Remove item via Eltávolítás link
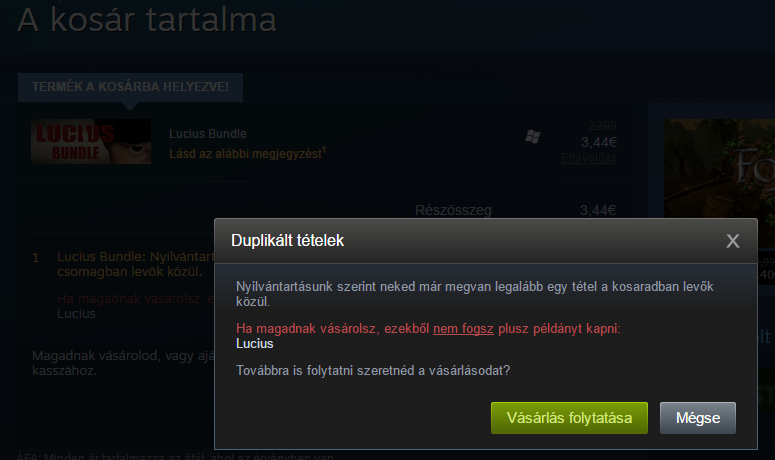 (589, 158)
